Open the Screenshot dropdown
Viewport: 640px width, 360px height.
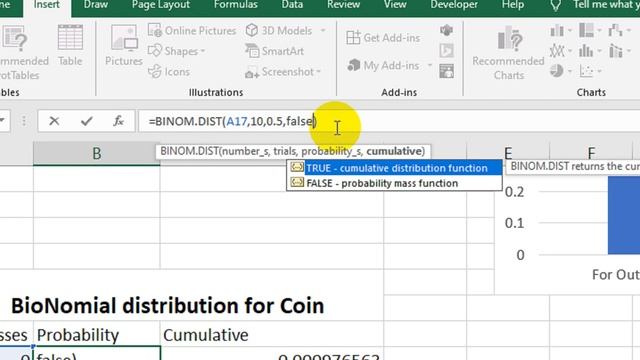click(x=283, y=72)
